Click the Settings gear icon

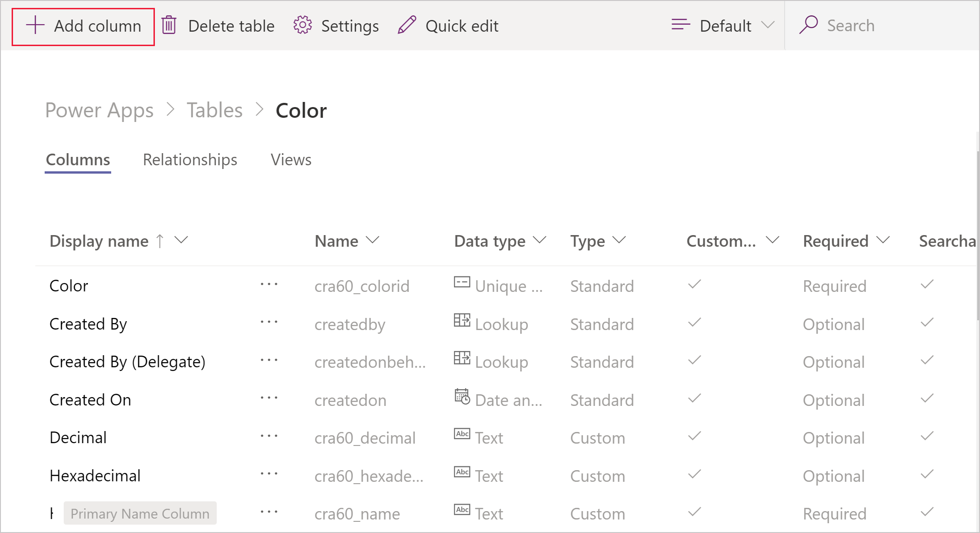tap(303, 25)
